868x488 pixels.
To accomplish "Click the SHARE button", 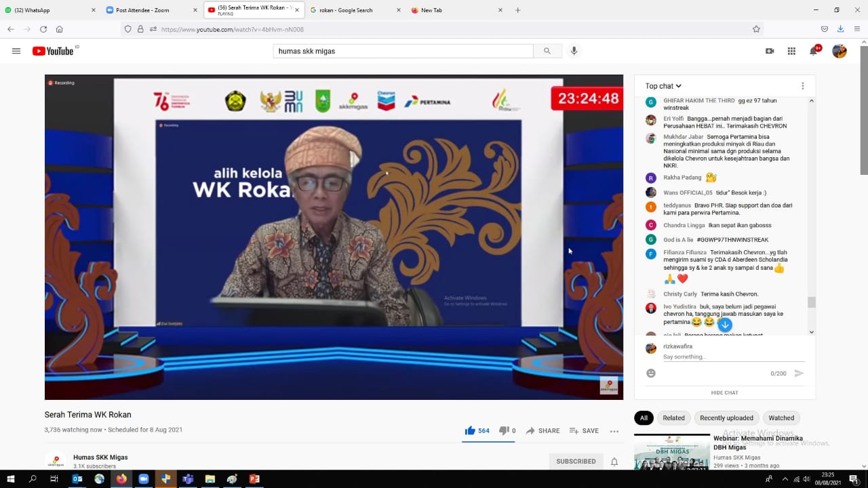I will [x=542, y=431].
